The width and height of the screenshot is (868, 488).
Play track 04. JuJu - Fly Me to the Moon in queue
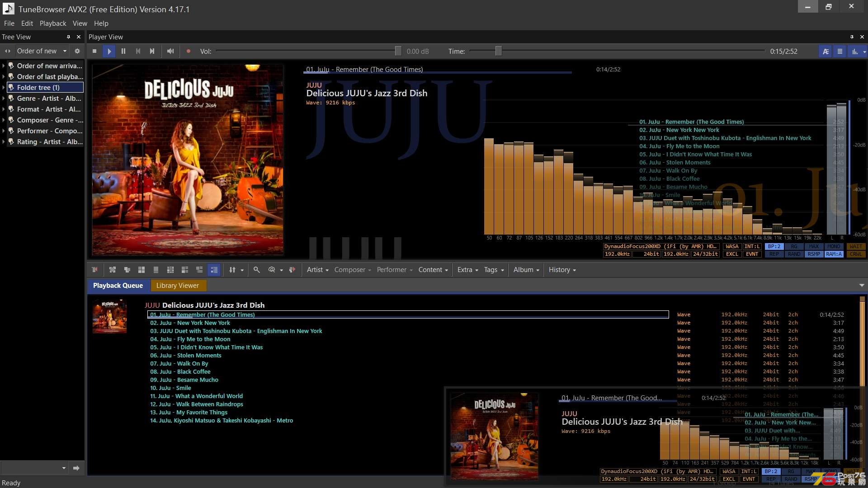(190, 339)
